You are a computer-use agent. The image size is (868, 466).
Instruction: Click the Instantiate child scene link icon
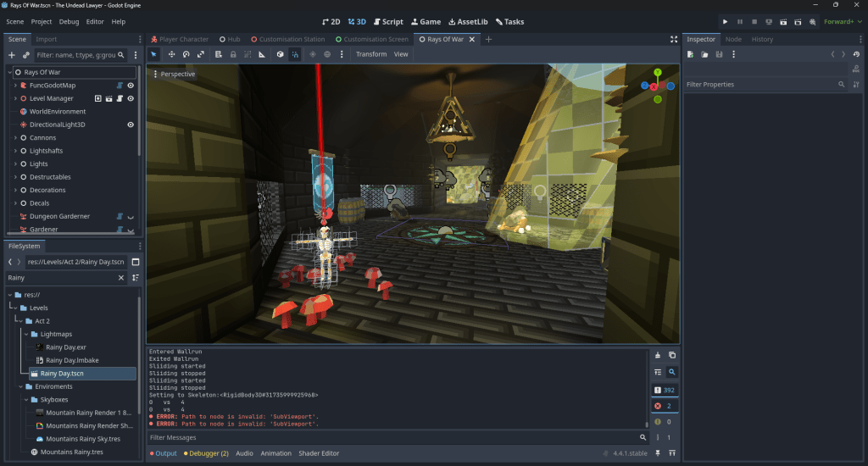[26, 55]
